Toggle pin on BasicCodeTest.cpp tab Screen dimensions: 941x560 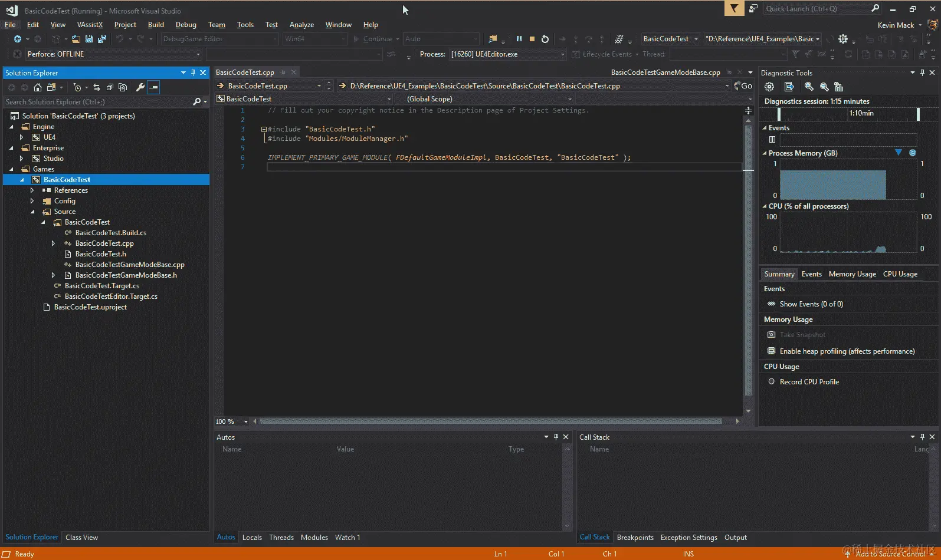(283, 73)
